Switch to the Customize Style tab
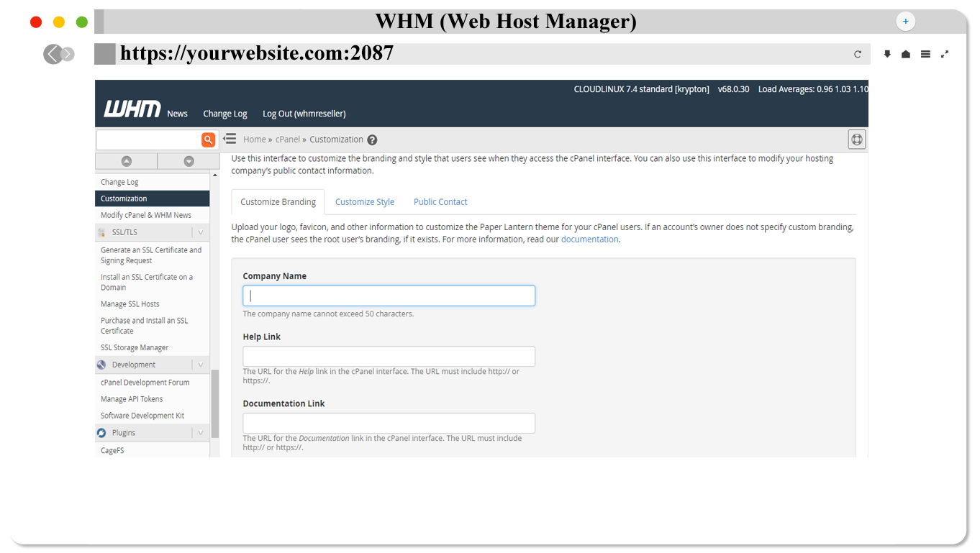 tap(365, 202)
